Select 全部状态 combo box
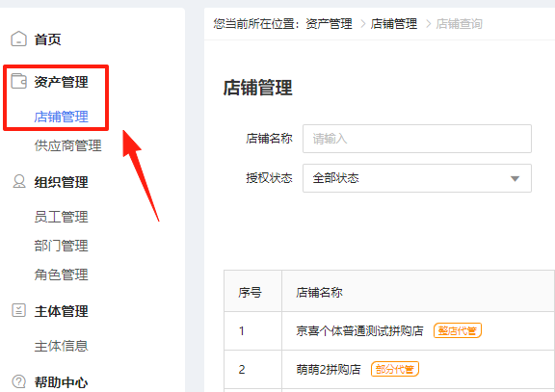The width and height of the screenshot is (555, 392). 417,178
